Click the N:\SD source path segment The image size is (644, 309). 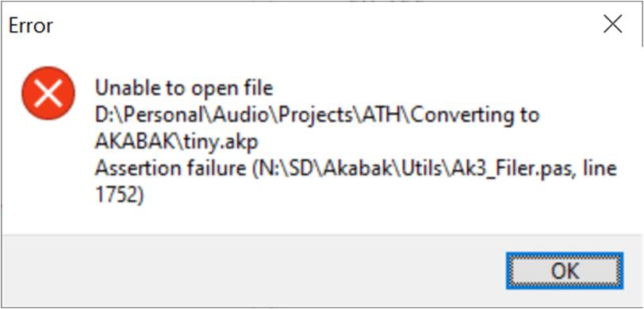click(283, 169)
